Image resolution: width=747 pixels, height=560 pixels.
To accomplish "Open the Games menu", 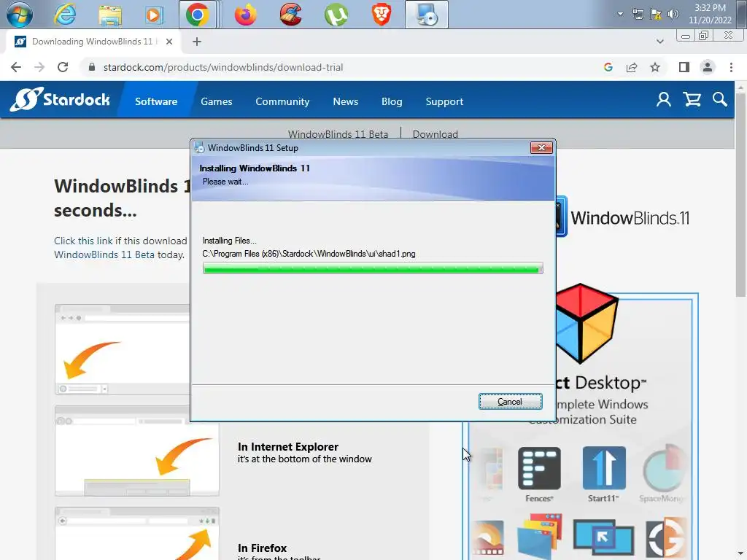I will (216, 101).
